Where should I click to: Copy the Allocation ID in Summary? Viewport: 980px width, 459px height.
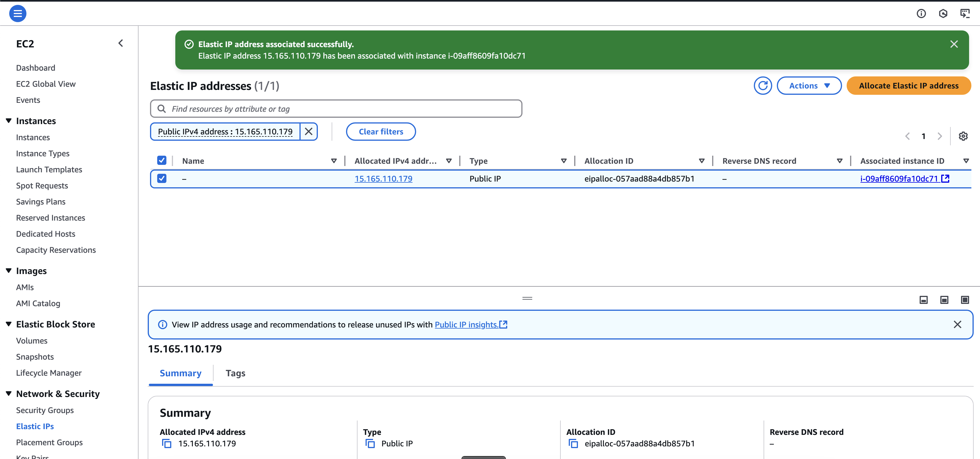click(573, 443)
